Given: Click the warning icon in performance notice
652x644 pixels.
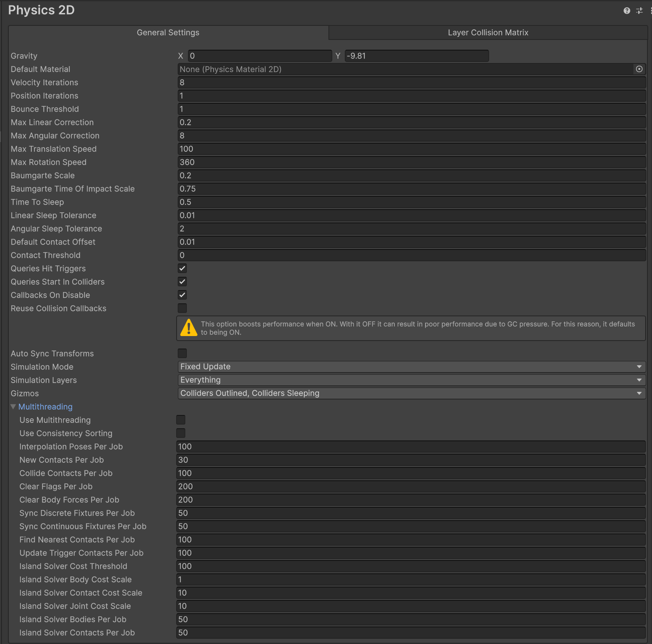Looking at the screenshot, I should pyautogui.click(x=189, y=328).
